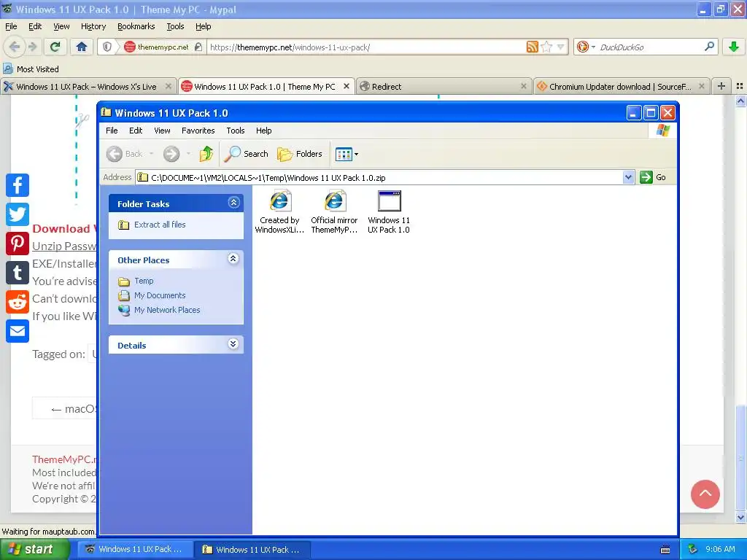Open URL history dropdown arrow
The height and width of the screenshot is (560, 747).
pyautogui.click(x=561, y=47)
